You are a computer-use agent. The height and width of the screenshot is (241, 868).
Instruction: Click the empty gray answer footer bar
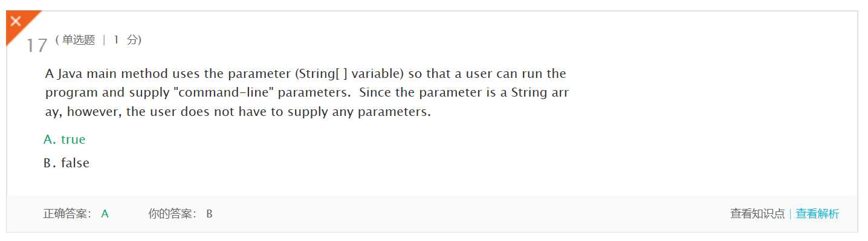coord(471,214)
